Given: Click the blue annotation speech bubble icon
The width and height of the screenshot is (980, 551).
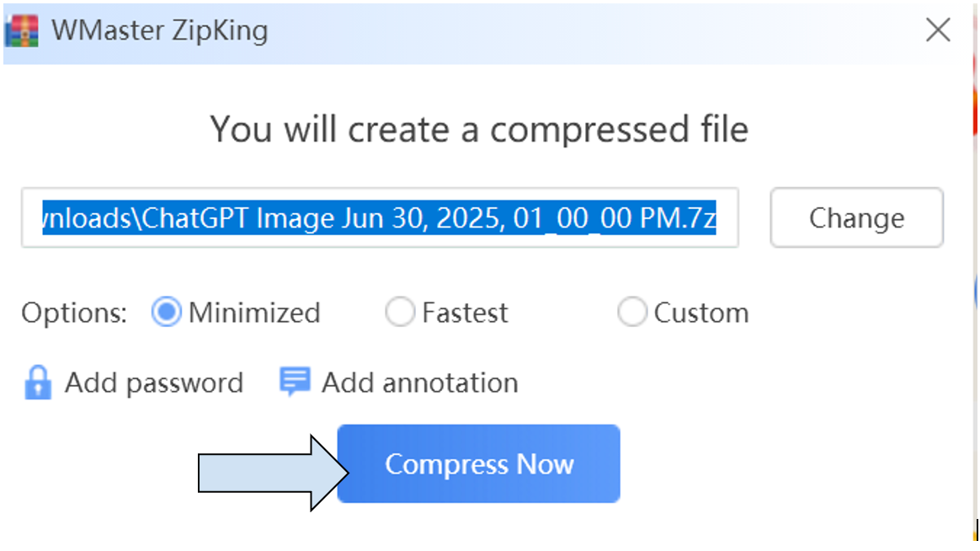Looking at the screenshot, I should [x=295, y=382].
